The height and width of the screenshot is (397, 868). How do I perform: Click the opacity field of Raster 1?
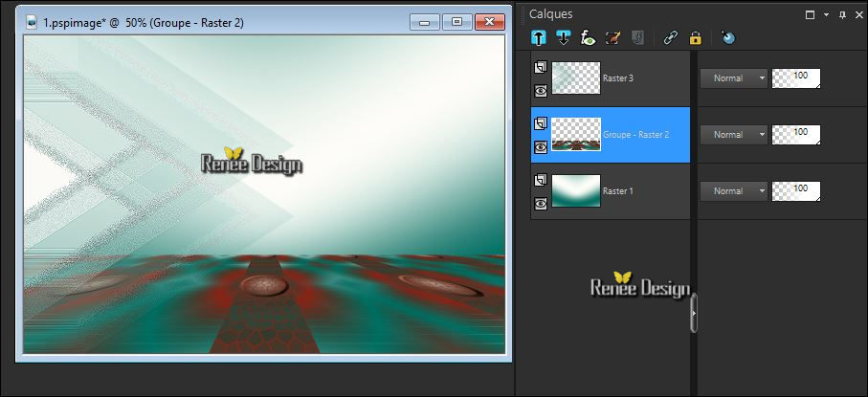[x=796, y=191]
